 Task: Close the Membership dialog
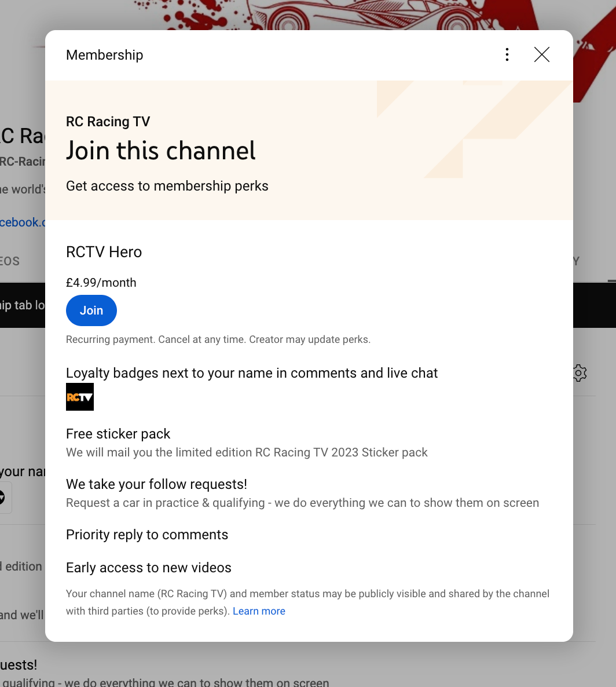click(541, 55)
